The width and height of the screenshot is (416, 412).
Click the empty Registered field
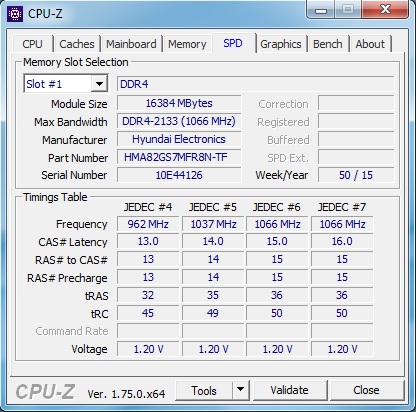(x=356, y=121)
